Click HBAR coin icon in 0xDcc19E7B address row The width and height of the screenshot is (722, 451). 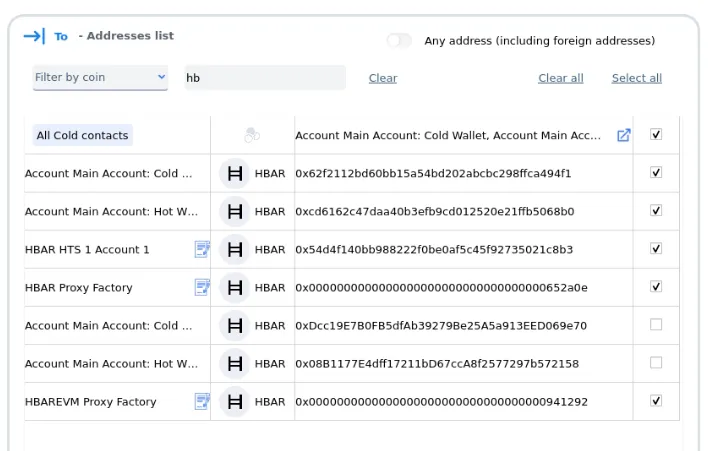[x=235, y=326]
